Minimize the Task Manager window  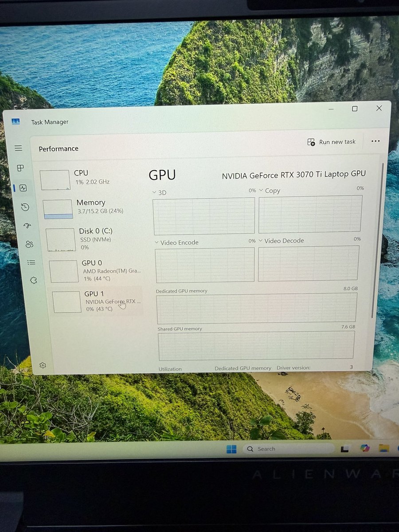tap(332, 109)
